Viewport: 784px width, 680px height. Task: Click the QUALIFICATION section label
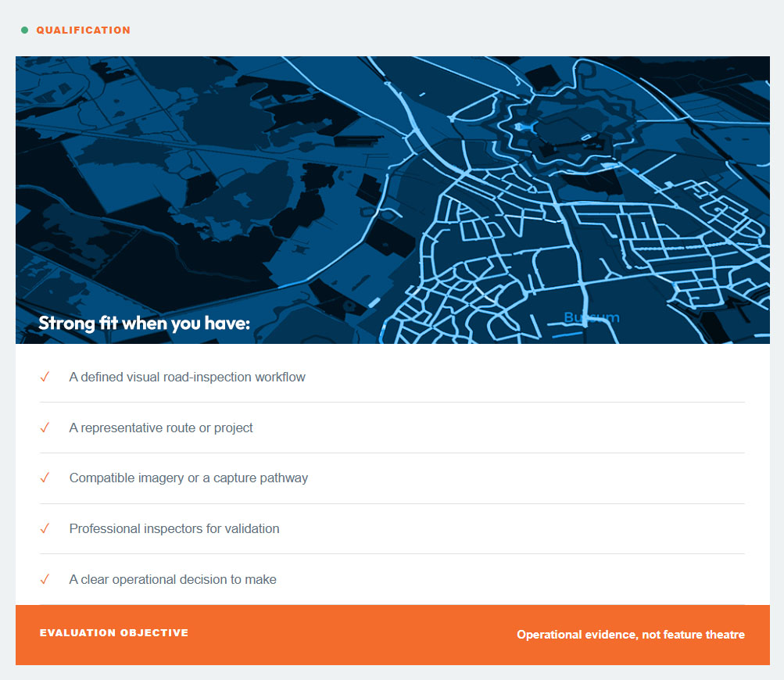(x=84, y=30)
